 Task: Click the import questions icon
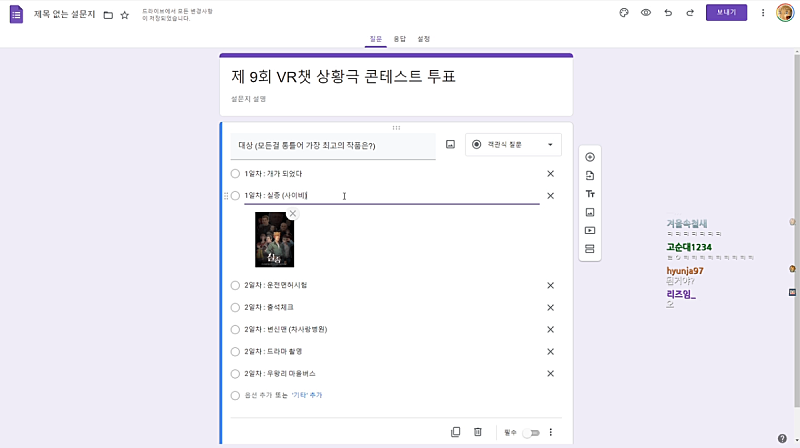(590, 175)
